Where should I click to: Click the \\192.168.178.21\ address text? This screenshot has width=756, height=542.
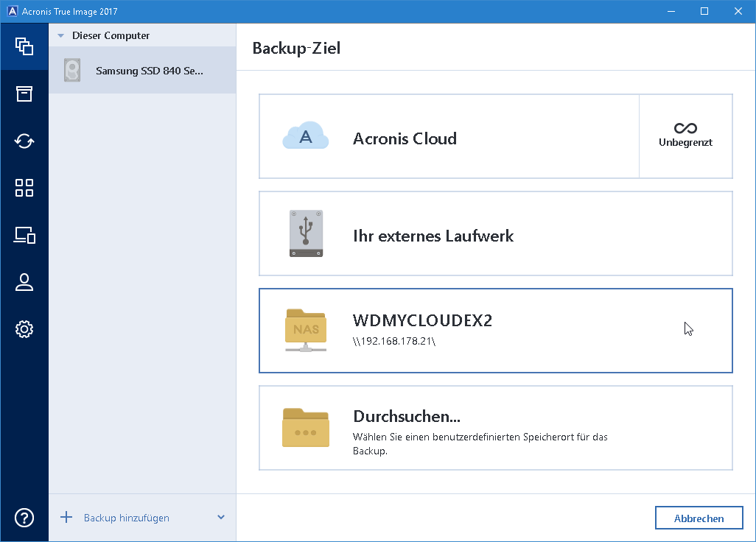394,341
